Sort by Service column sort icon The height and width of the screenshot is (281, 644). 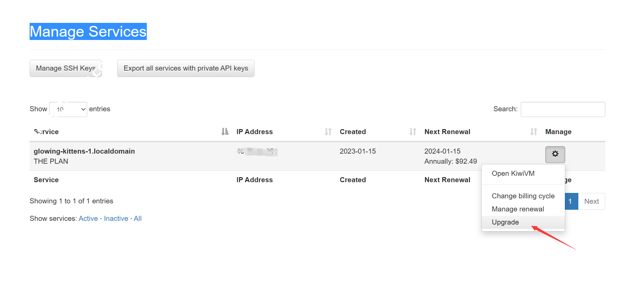pos(225,132)
